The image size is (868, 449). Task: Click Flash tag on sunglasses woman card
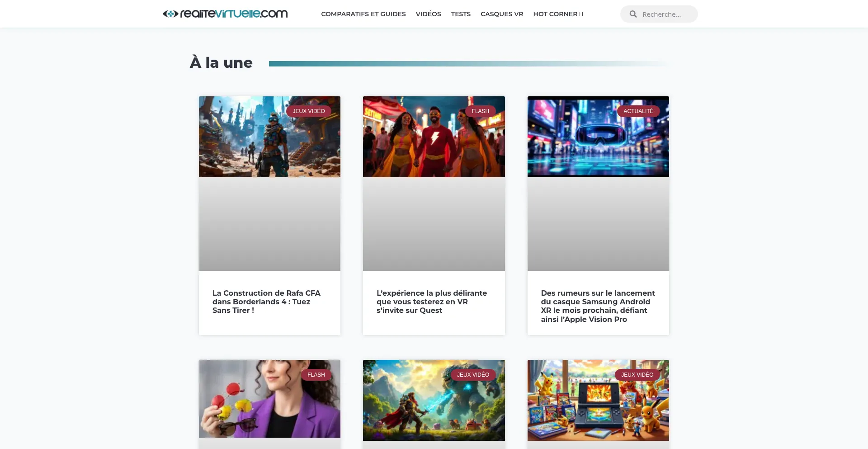(x=316, y=375)
